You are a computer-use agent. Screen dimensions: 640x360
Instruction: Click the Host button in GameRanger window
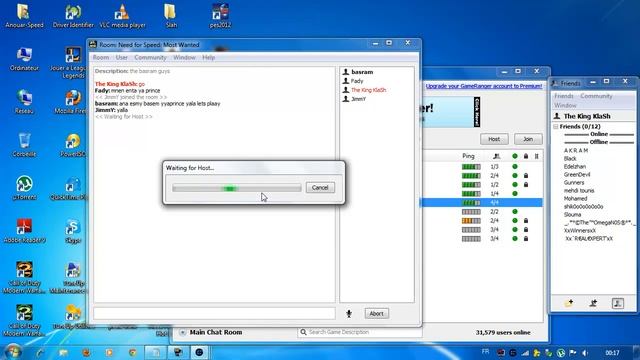tap(494, 139)
